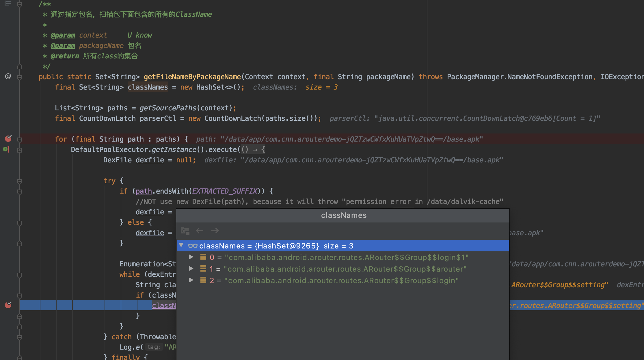This screenshot has height=360, width=644.
Task: Click the field icon of element 0
Action: click(x=203, y=257)
